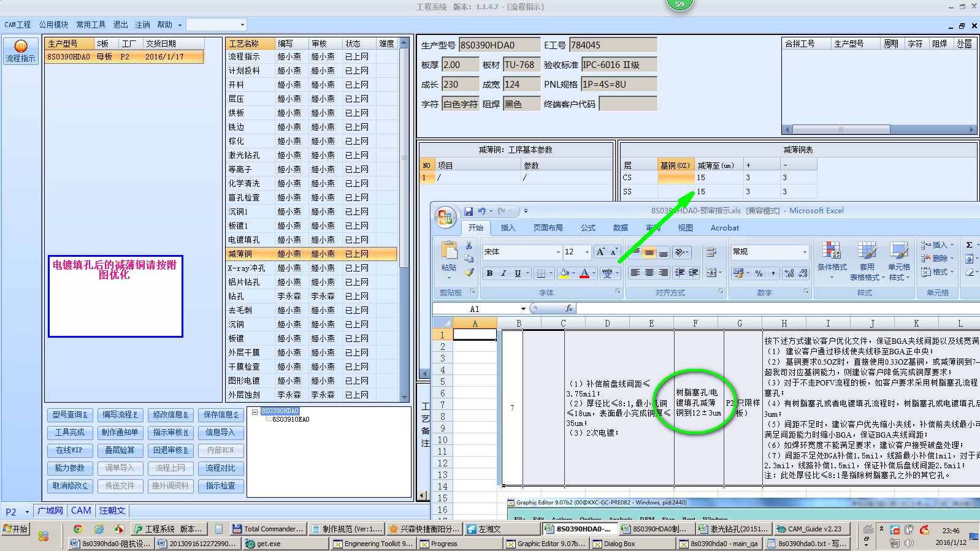The image size is (980, 551).
Task: Open the font size 12 dropdown
Action: pos(587,252)
